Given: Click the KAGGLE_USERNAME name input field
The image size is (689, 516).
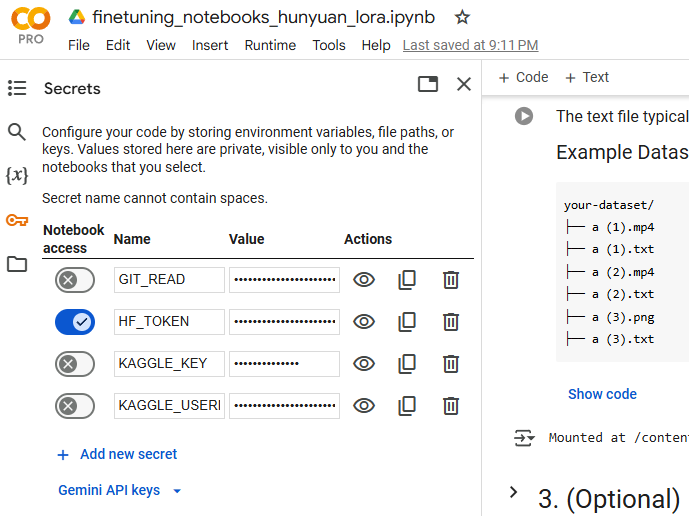Looking at the screenshot, I should click(169, 406).
